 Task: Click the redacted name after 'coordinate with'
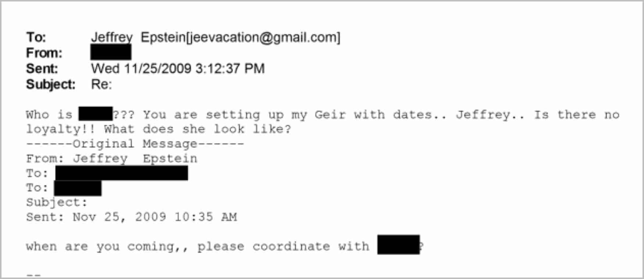398,245
